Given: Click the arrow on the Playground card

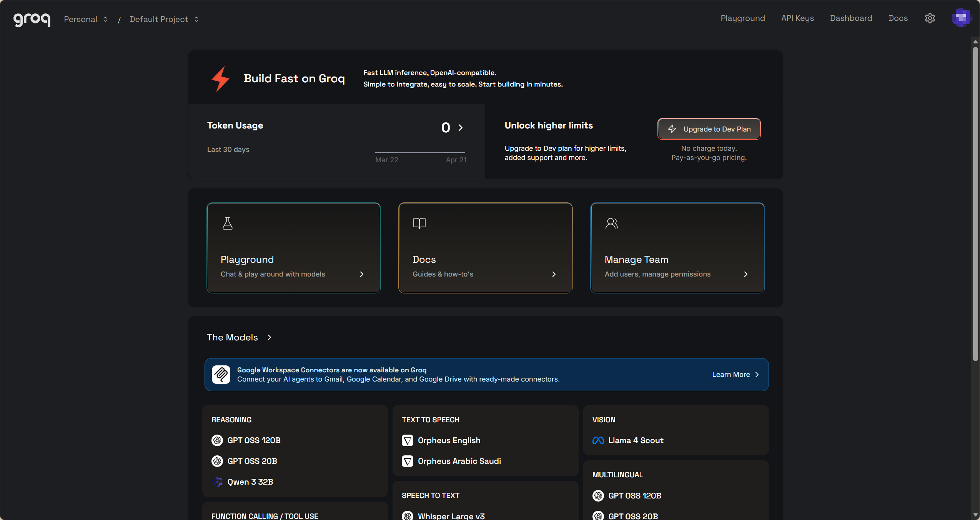Looking at the screenshot, I should (361, 274).
